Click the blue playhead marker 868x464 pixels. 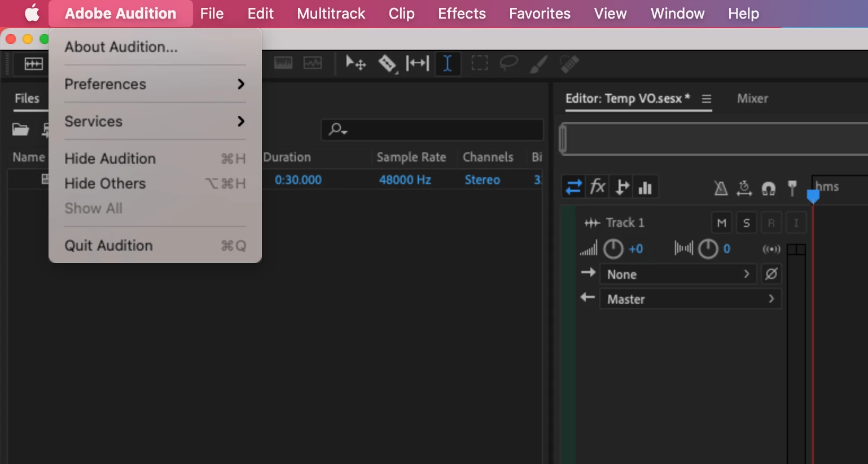coord(813,196)
